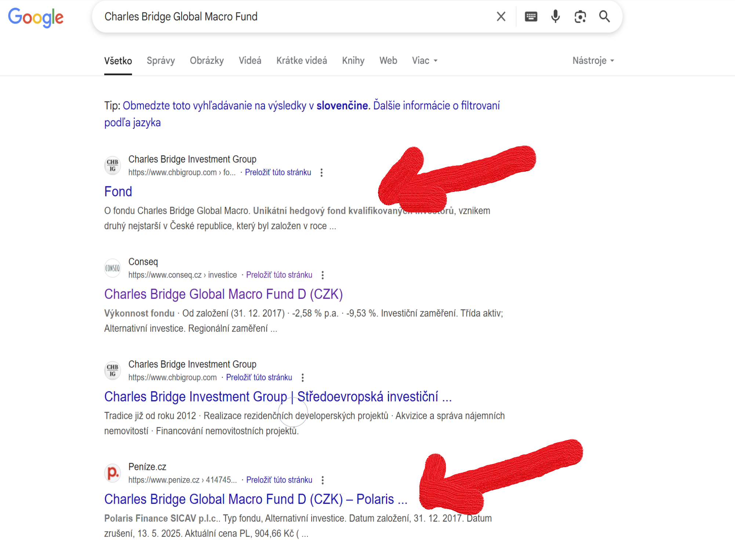735x560 pixels.
Task: Open image search camera lens icon
Action: coord(580,17)
